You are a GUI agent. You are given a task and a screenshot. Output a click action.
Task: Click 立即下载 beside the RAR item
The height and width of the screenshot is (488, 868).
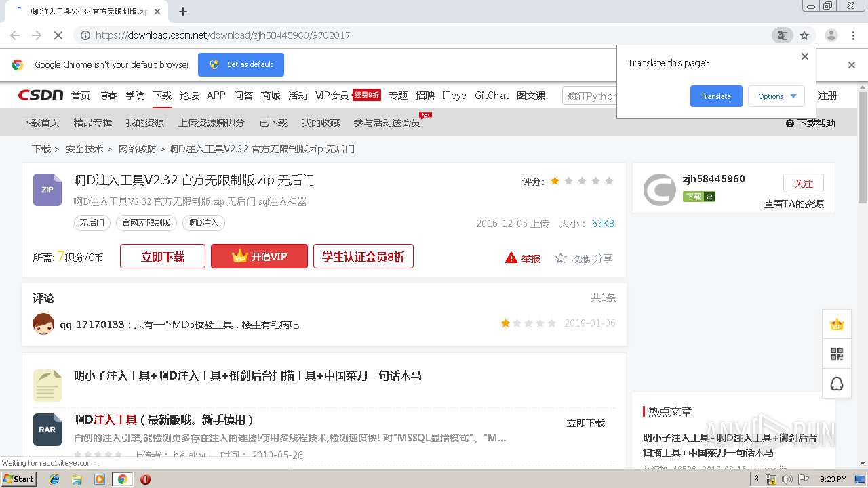point(586,423)
